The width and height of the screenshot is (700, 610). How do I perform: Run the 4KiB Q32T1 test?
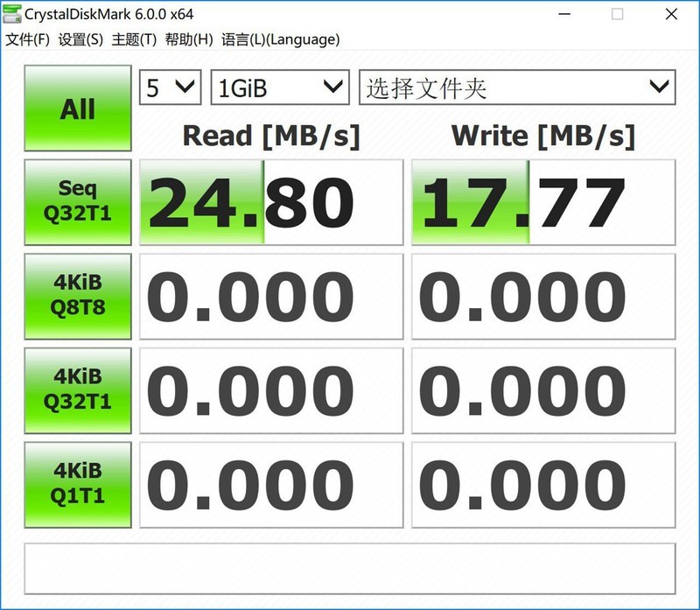pos(77,391)
